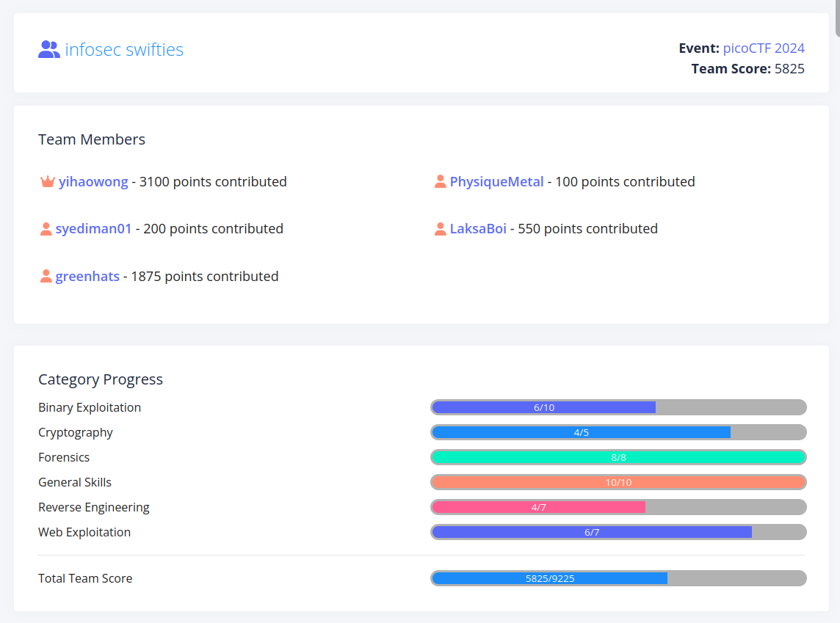The image size is (840, 623).
Task: Open PhysiqueMetal's profile link
Action: [496, 181]
